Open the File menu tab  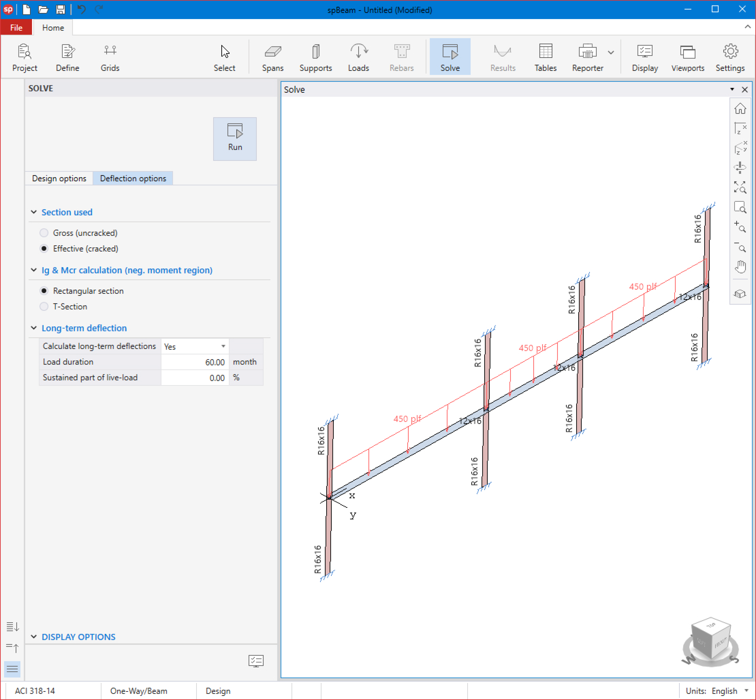click(16, 28)
